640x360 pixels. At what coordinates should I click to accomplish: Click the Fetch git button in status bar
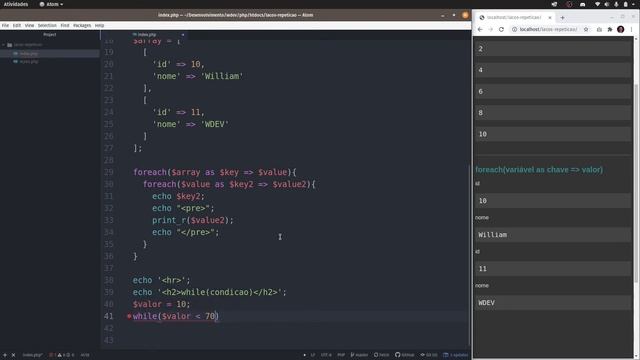tap(382, 355)
